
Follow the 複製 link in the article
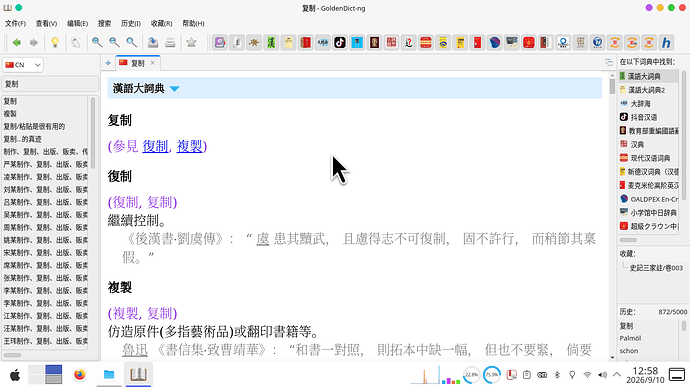pos(189,146)
